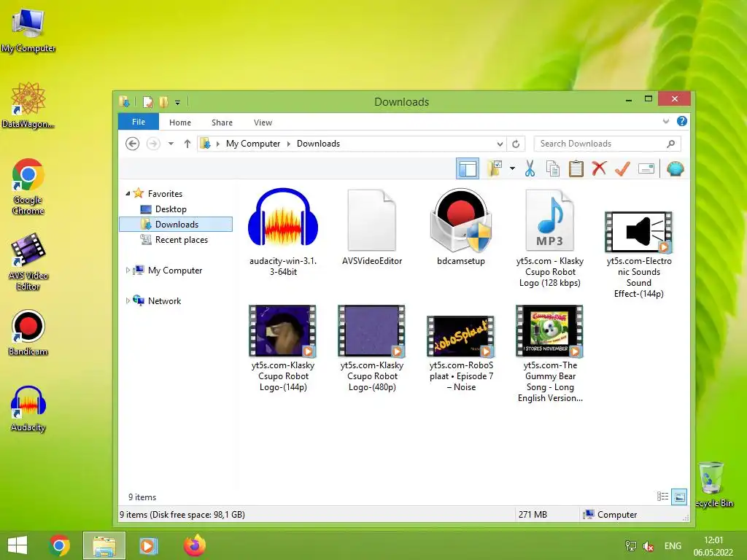This screenshot has width=747, height=560.
Task: Switch to details view in status bar
Action: coord(662,497)
